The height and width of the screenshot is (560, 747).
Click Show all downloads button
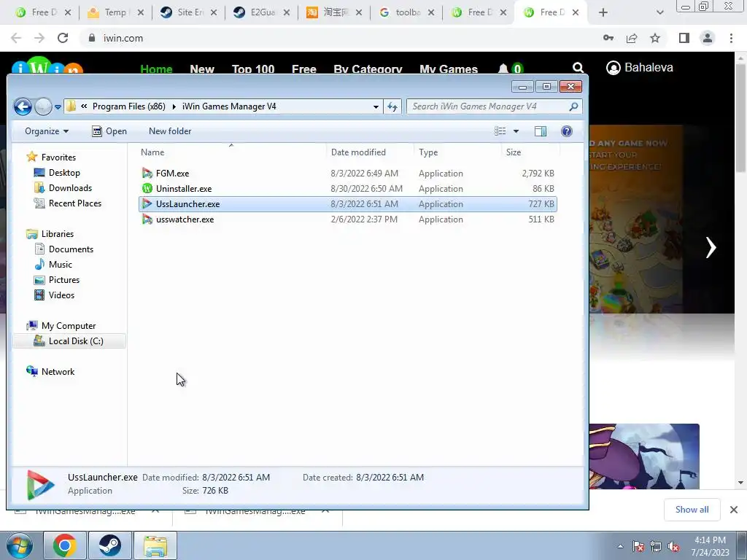692,510
